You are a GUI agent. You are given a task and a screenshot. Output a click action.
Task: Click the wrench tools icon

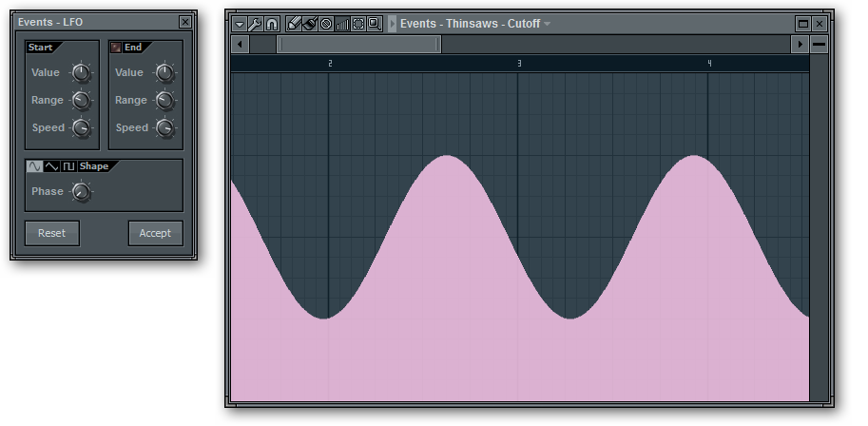tap(255, 24)
